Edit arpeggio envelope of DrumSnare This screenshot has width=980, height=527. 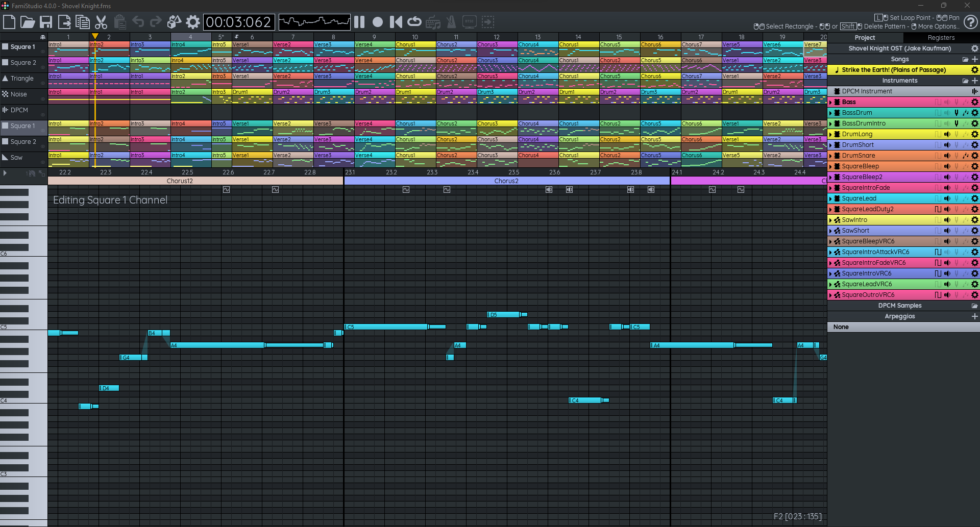(966, 156)
